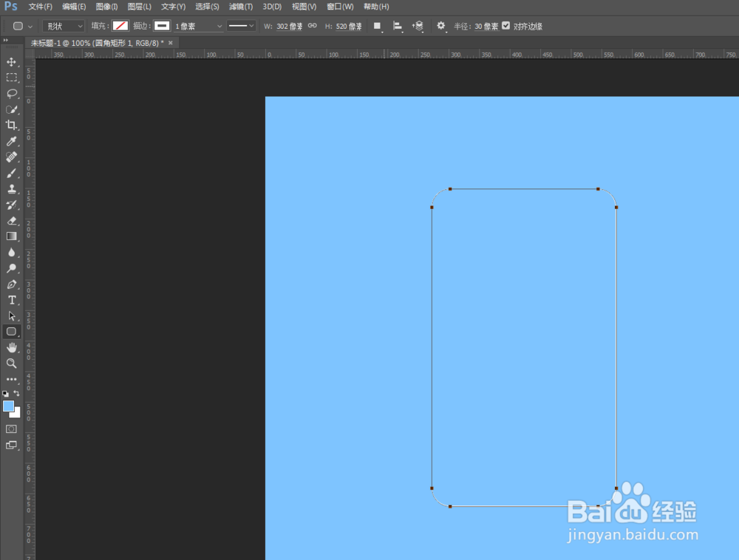Select the Healing Brush tool
Screen dimensions: 739x560
pos(11,157)
